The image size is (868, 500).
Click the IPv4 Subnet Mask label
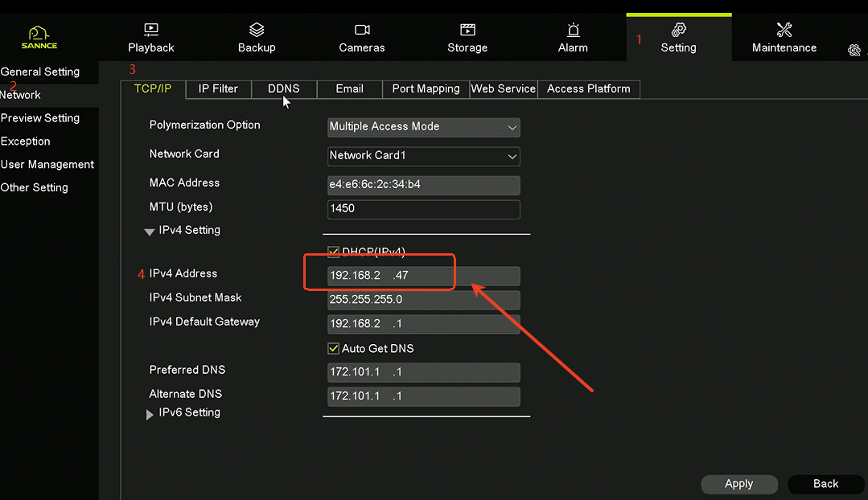(x=195, y=297)
